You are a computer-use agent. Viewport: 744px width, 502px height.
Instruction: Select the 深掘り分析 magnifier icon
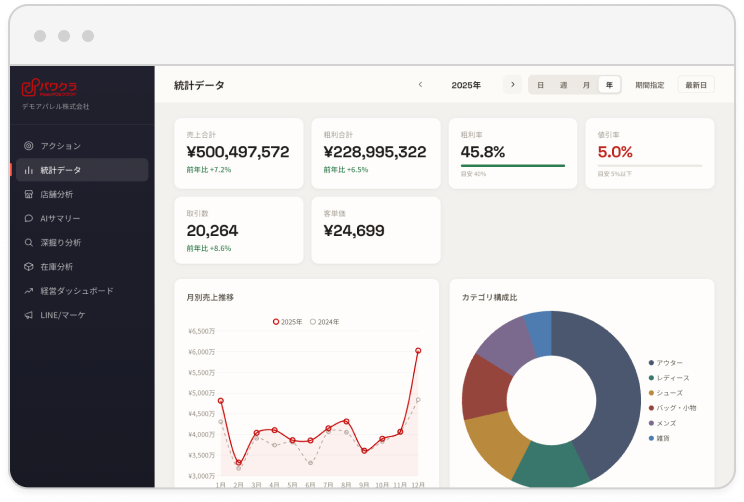28,242
